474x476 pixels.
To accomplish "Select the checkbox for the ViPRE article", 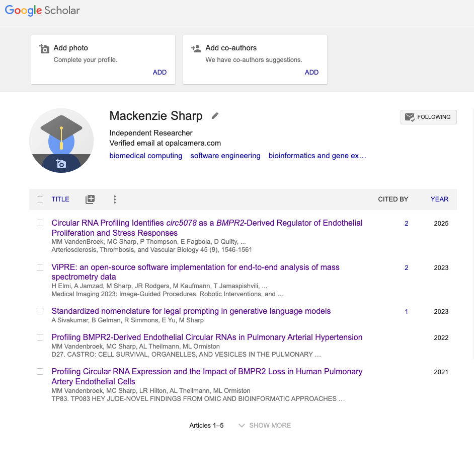I will tap(40, 267).
